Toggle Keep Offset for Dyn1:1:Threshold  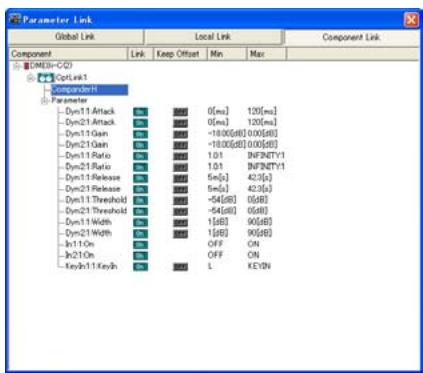[180, 200]
